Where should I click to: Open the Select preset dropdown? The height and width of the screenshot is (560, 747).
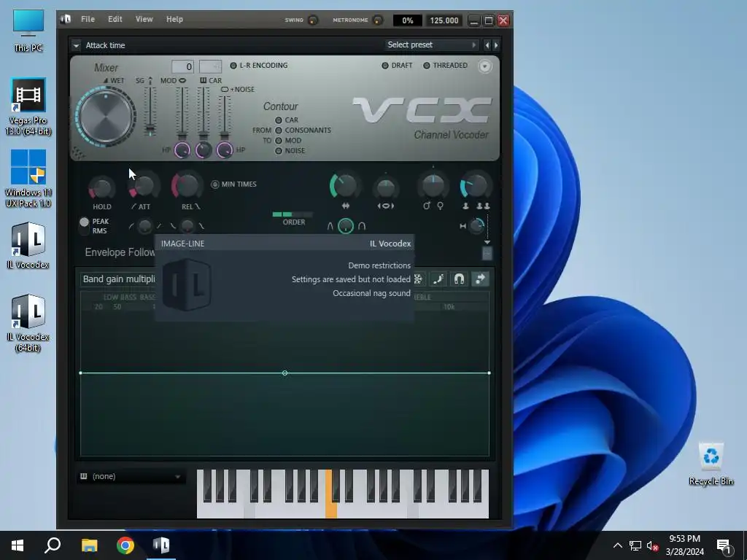click(x=431, y=44)
